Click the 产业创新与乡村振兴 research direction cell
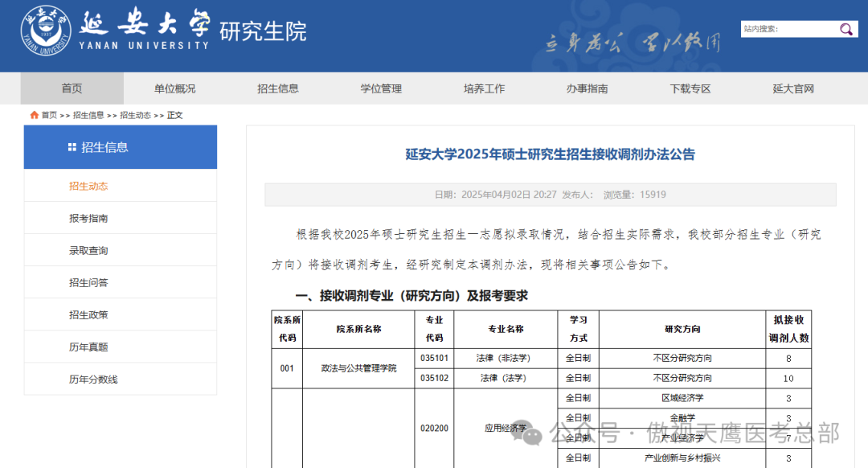The width and height of the screenshot is (868, 468). click(x=682, y=458)
